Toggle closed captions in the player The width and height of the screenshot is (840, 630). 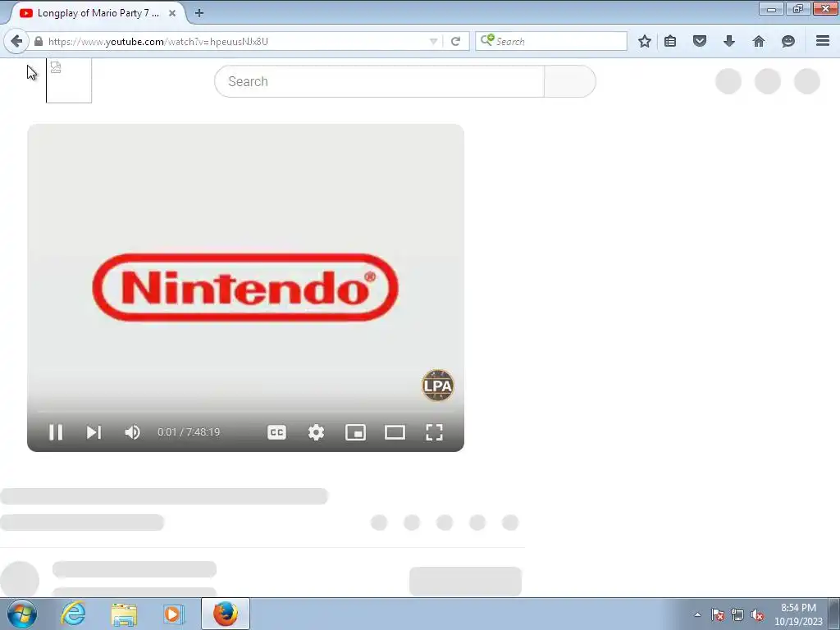tap(276, 432)
